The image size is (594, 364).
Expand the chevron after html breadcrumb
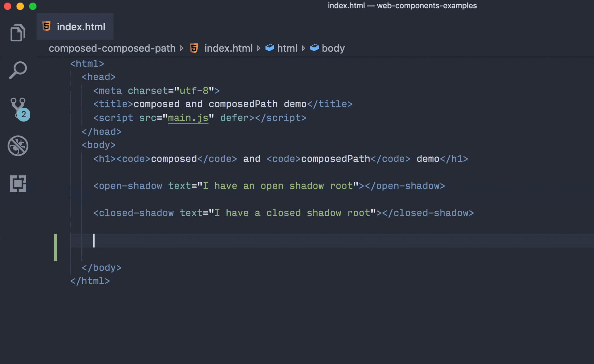click(303, 48)
